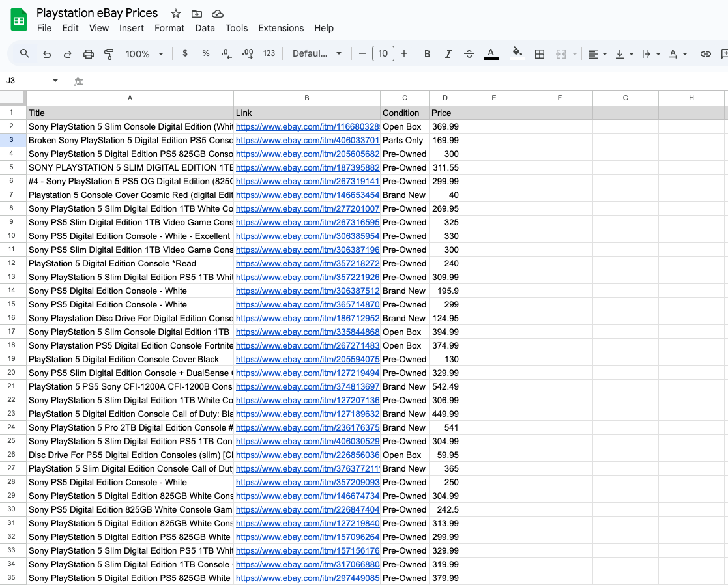Open the Extensions menu
The image size is (728, 585).
tap(281, 28)
